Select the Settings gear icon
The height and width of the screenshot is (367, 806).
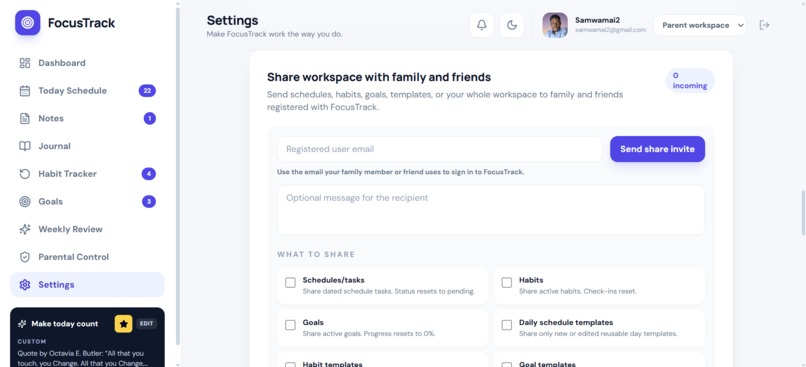[x=25, y=285]
